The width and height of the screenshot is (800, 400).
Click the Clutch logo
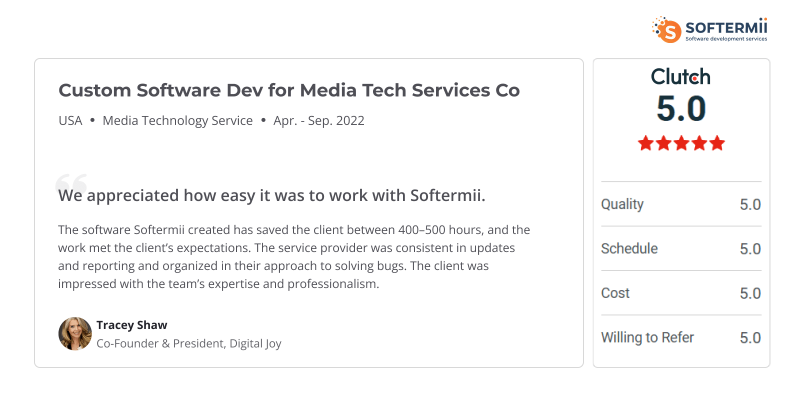click(x=680, y=76)
